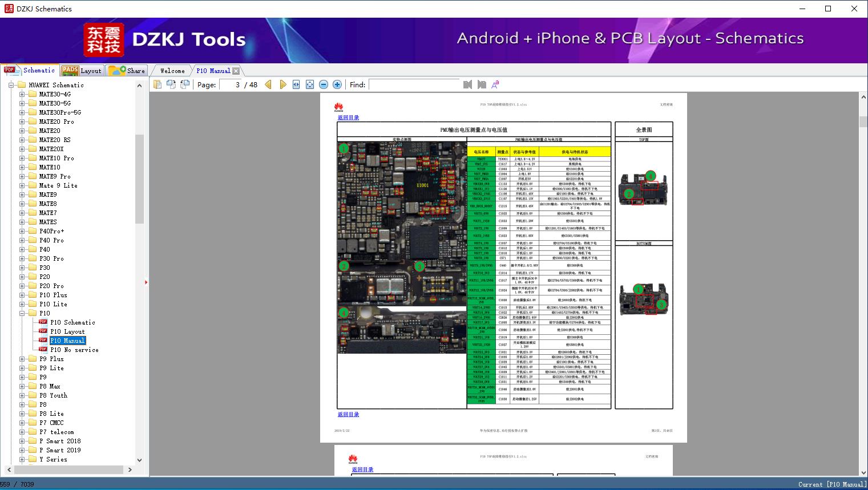Expand the P40 Pro folder

tap(22, 240)
